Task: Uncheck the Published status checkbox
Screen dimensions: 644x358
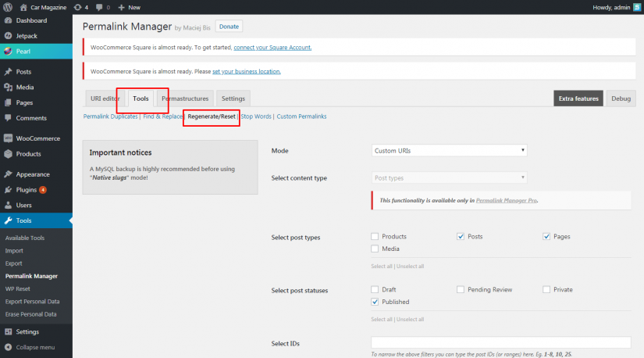Action: pyautogui.click(x=375, y=302)
